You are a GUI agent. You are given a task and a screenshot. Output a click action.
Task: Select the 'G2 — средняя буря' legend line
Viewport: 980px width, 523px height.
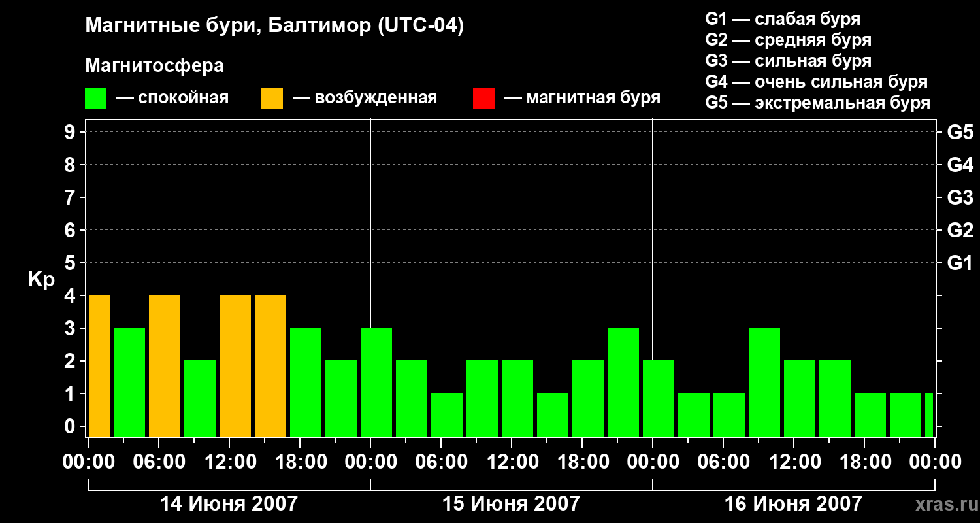(788, 40)
